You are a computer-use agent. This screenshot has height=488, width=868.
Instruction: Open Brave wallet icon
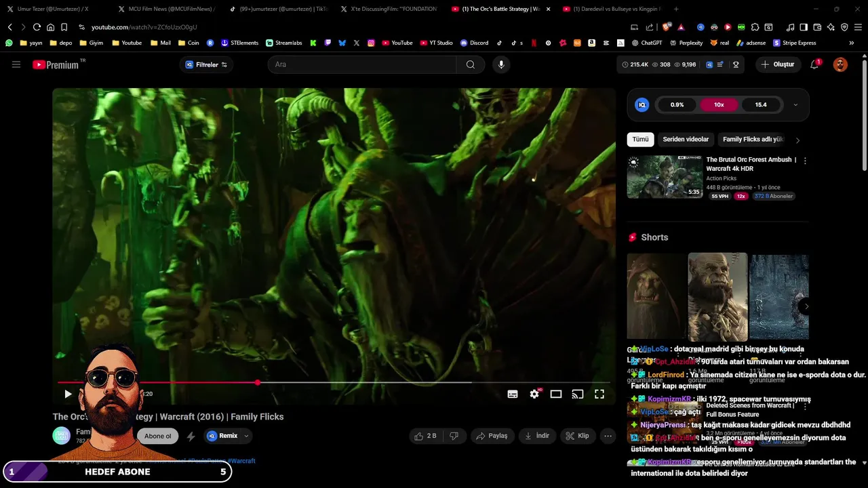tap(817, 27)
